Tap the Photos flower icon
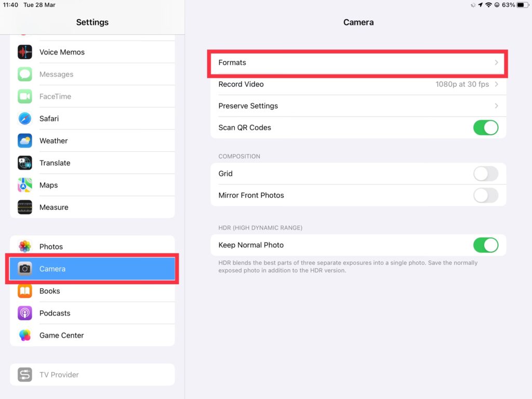The height and width of the screenshot is (399, 532). pos(25,247)
